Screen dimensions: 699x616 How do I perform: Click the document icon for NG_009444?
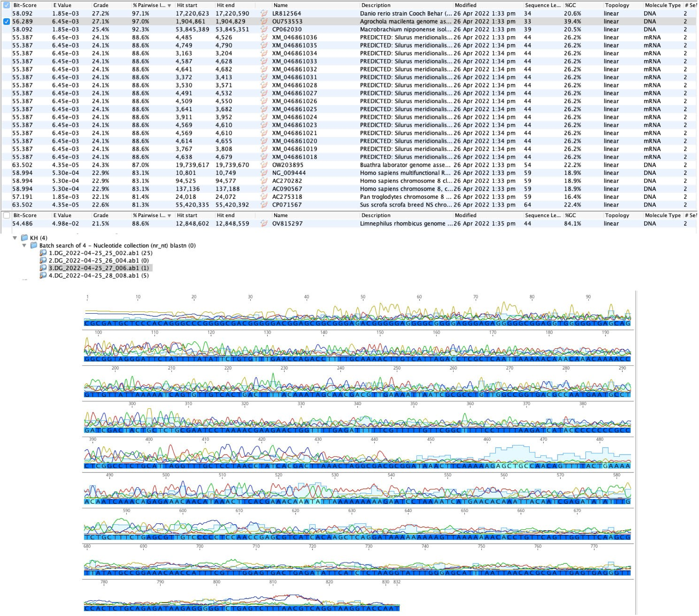(x=264, y=173)
